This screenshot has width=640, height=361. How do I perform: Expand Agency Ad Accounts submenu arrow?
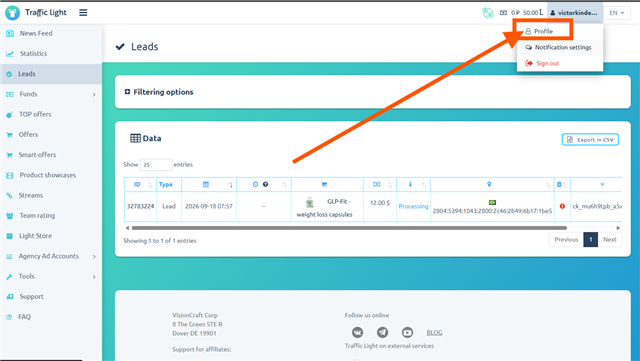click(94, 256)
